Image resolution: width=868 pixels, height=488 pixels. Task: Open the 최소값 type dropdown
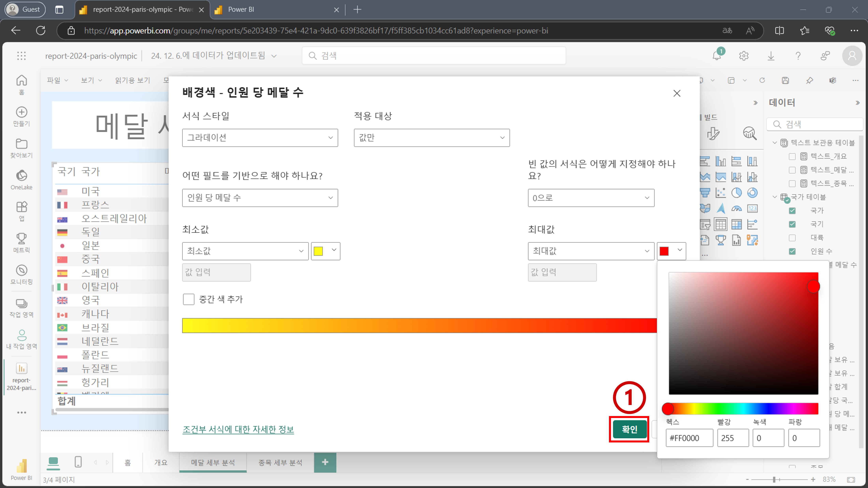(245, 251)
